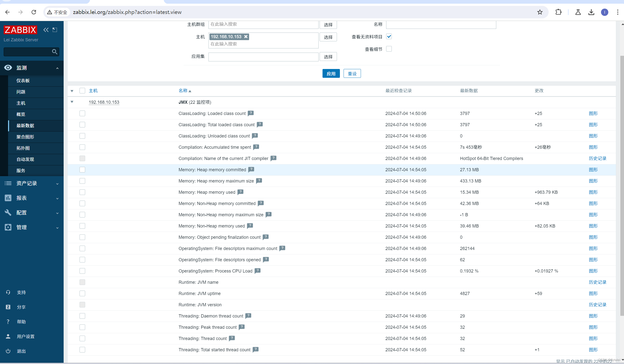The width and height of the screenshot is (624, 364).
Task: Show help for JIT compiler name item
Action: point(273,158)
